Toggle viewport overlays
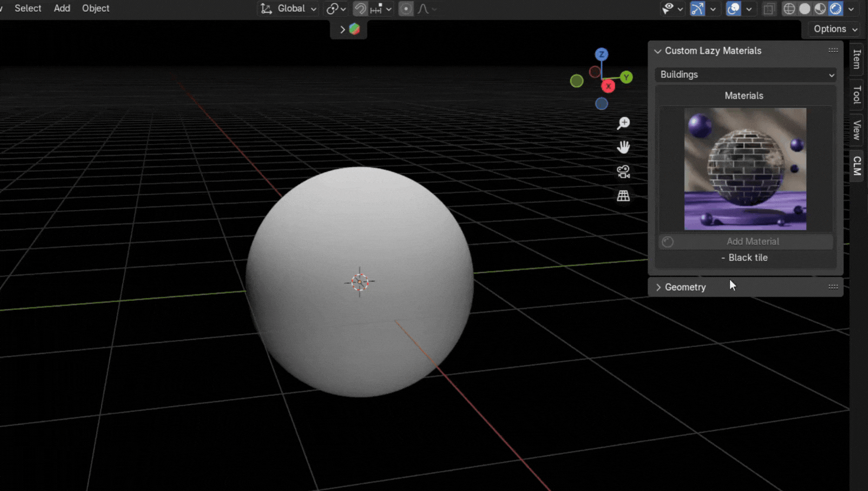Screen dimensions: 868x491 click(733, 9)
